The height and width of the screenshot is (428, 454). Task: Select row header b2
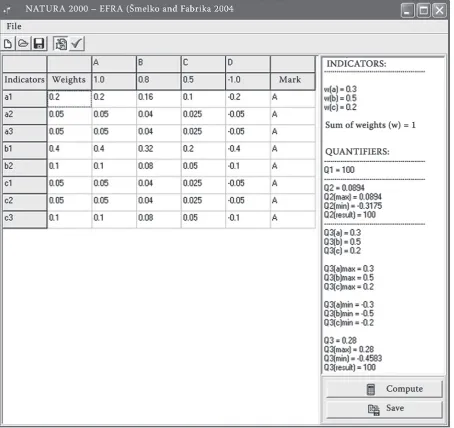coord(24,168)
